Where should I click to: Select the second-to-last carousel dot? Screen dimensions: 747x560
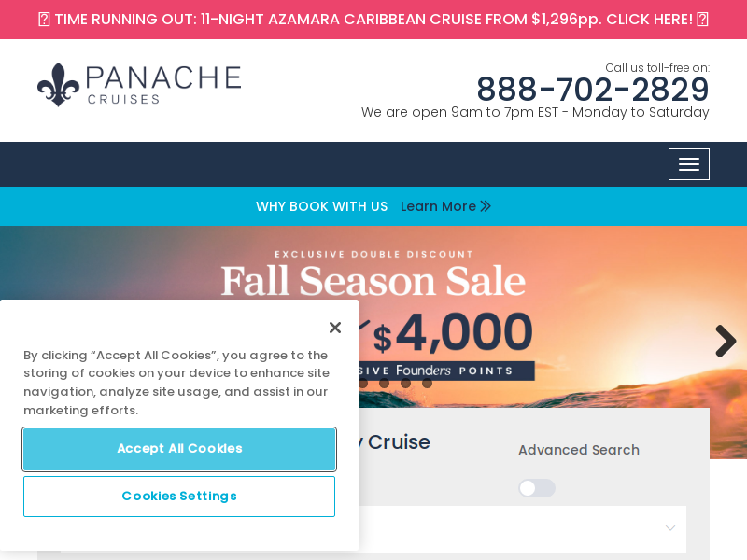(405, 384)
